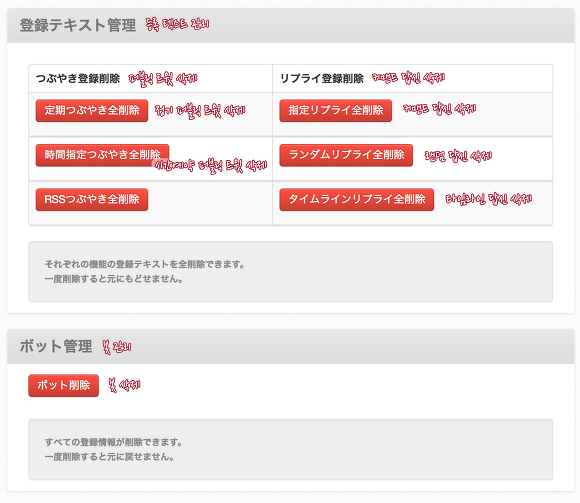
Task: Click the note すべての登録情報が削除できます。
Action: [x=114, y=442]
